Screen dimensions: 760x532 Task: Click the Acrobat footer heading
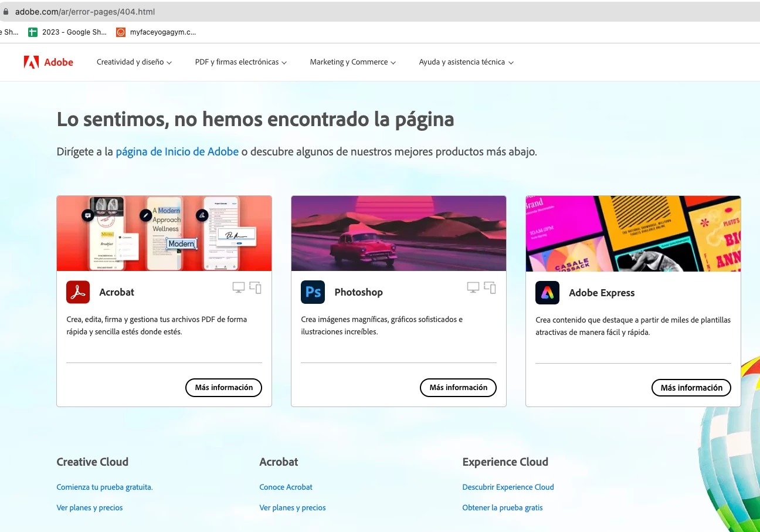tap(279, 462)
